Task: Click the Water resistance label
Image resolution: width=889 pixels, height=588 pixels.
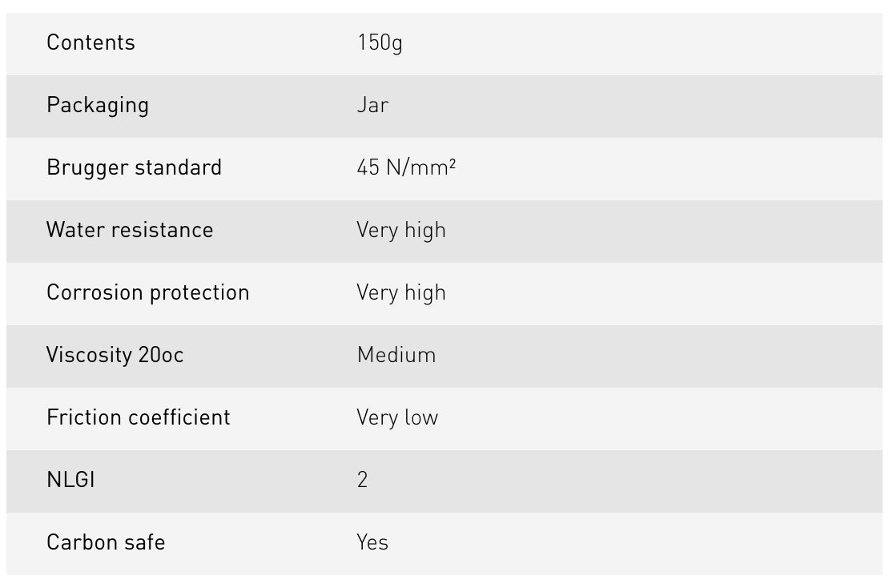Action: pos(130,230)
